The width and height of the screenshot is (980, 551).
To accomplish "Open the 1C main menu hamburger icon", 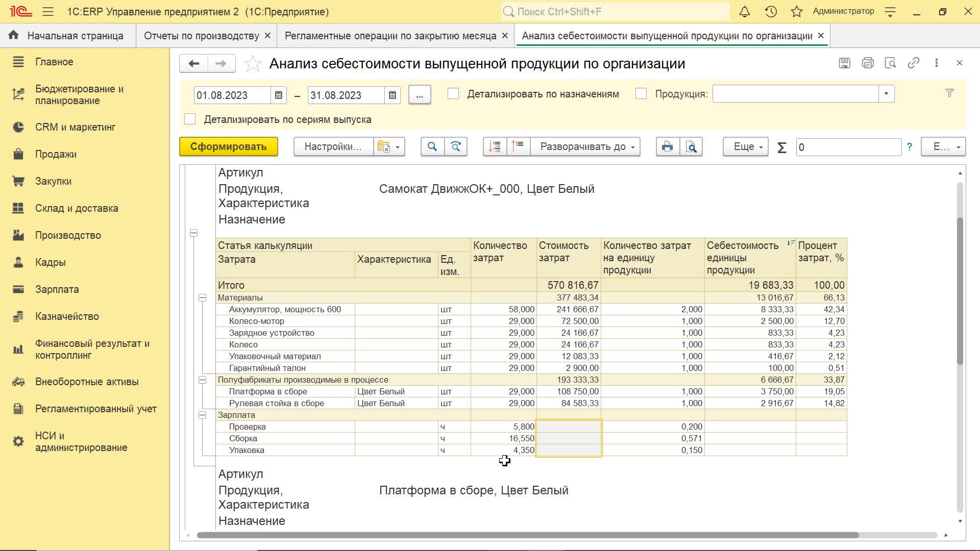I will [x=48, y=11].
